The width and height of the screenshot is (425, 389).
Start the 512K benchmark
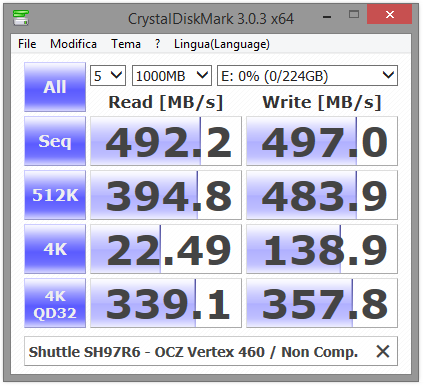click(x=55, y=195)
